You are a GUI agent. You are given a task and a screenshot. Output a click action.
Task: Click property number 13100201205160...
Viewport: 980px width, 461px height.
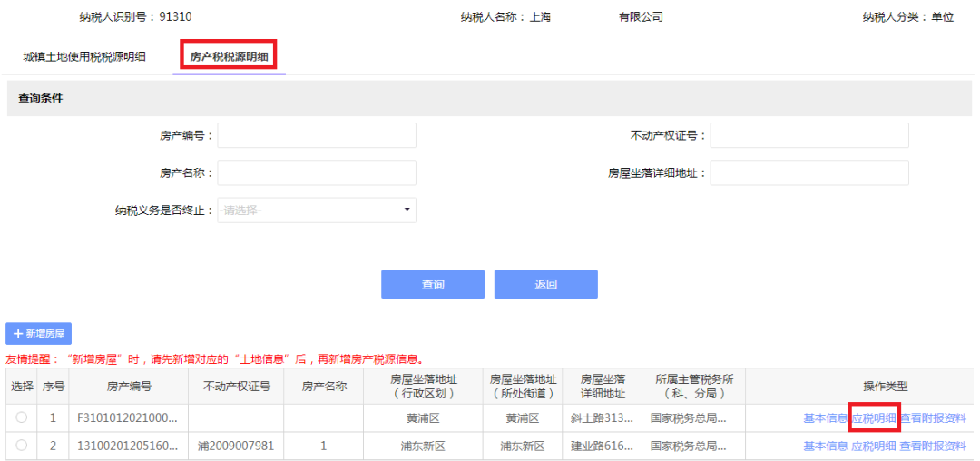click(x=128, y=446)
